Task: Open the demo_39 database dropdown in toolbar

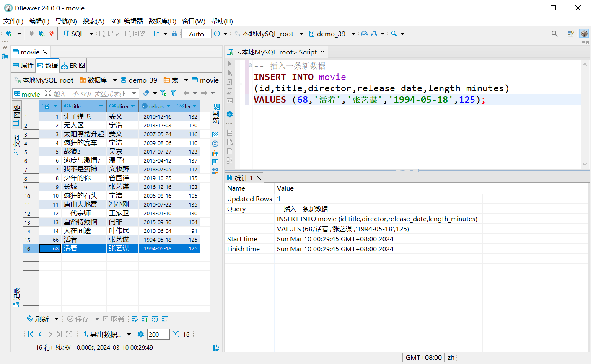Action: pos(353,34)
